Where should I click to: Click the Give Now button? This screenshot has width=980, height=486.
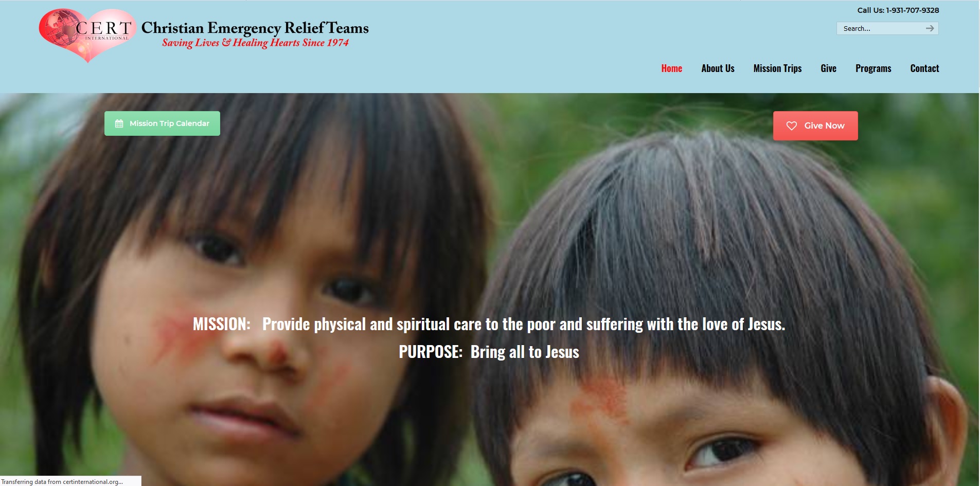pos(815,125)
